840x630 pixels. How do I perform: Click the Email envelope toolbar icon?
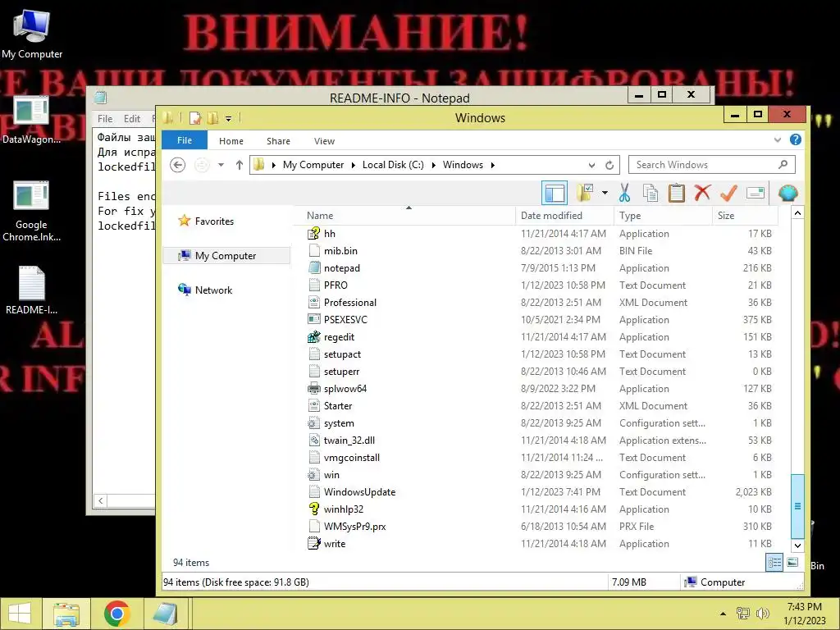(756, 193)
